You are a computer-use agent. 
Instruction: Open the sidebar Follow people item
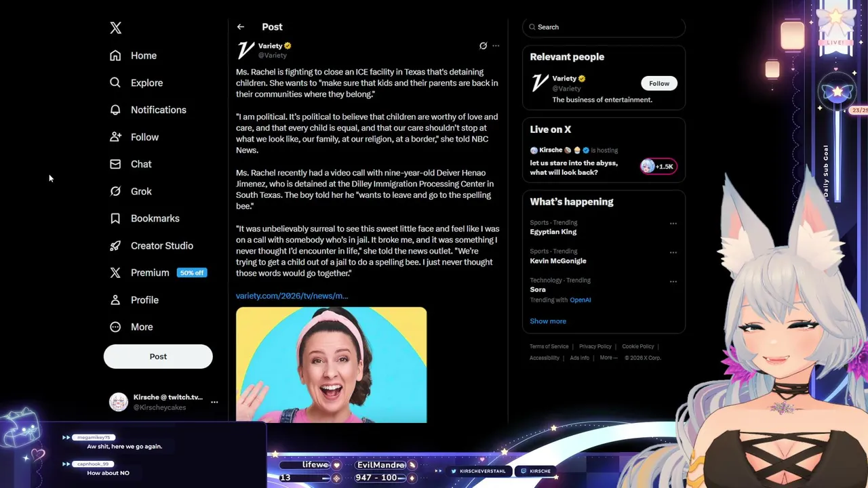pos(134,137)
